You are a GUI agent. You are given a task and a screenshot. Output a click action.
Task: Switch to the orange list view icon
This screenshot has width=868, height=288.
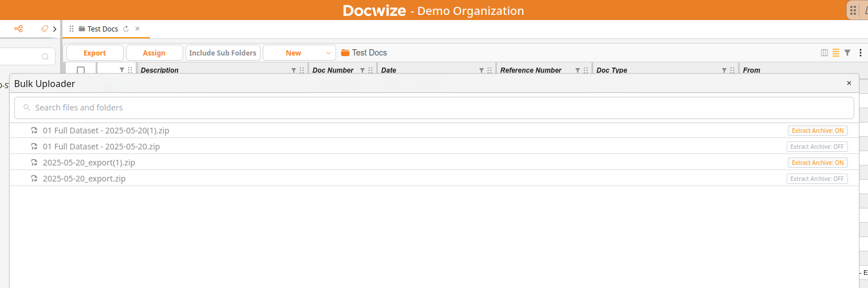(836, 53)
